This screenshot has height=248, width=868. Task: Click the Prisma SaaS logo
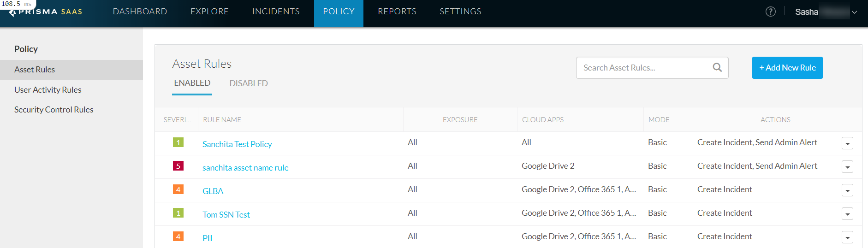click(x=46, y=12)
